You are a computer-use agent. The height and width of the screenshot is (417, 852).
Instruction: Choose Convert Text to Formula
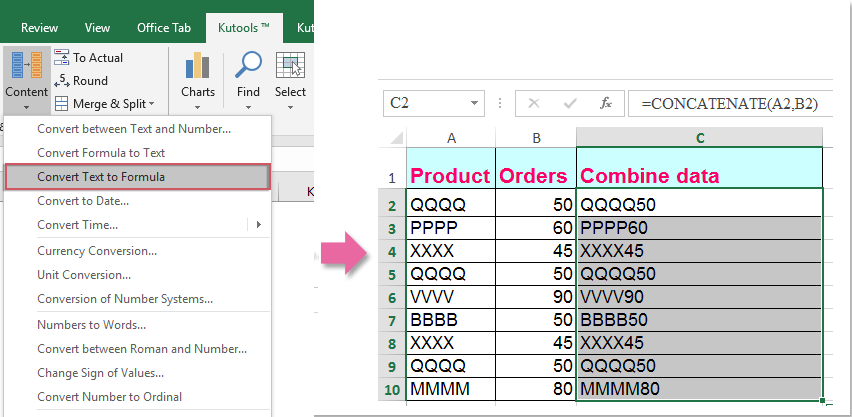pos(137,177)
